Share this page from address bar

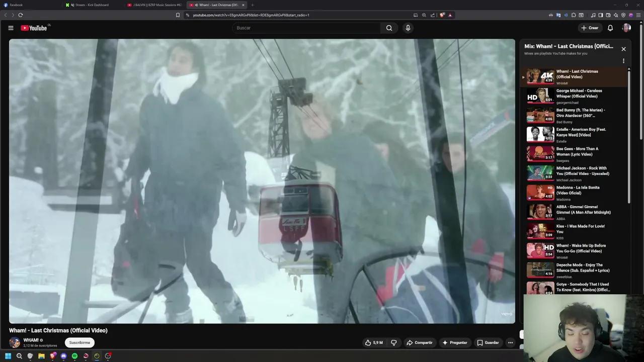pos(433,15)
